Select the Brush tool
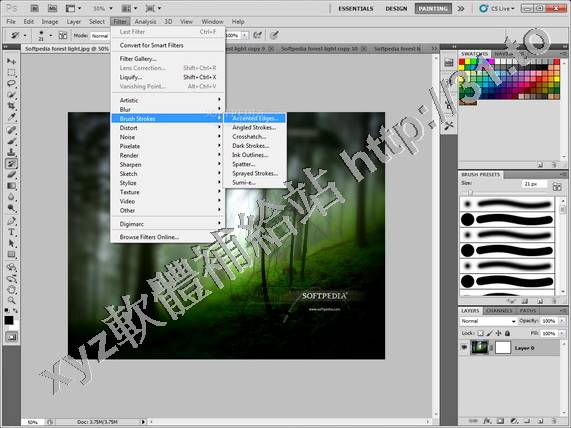Viewport: 571px width, 428px height. tap(11, 141)
